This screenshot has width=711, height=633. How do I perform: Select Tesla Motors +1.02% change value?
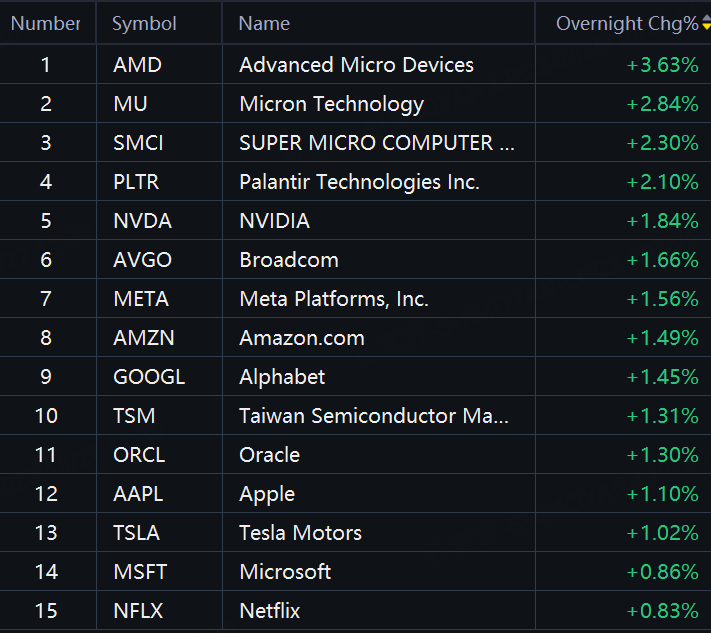[x=662, y=533]
